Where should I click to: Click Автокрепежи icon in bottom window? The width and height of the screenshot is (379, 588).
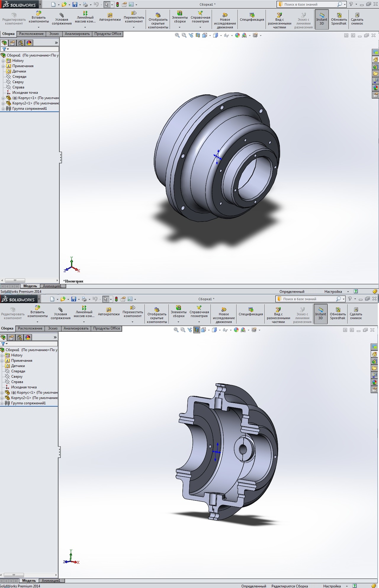(x=109, y=310)
